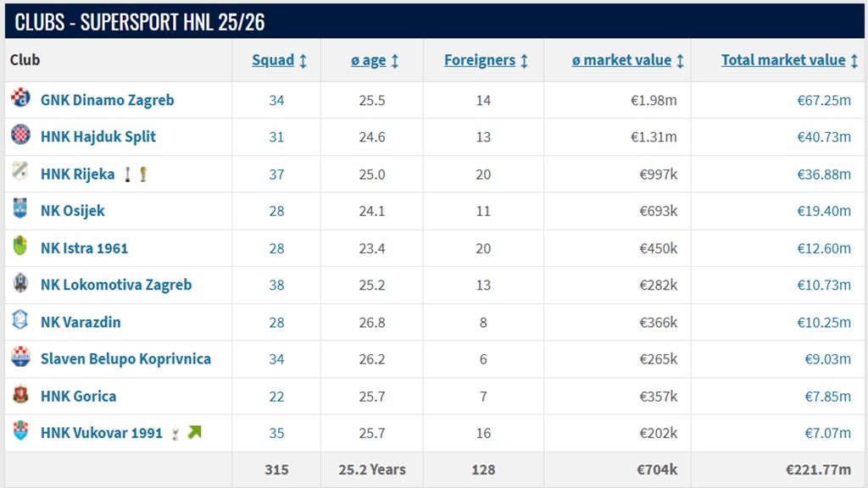
Task: Click the HNK Gorica crest icon
Action: pos(20,395)
